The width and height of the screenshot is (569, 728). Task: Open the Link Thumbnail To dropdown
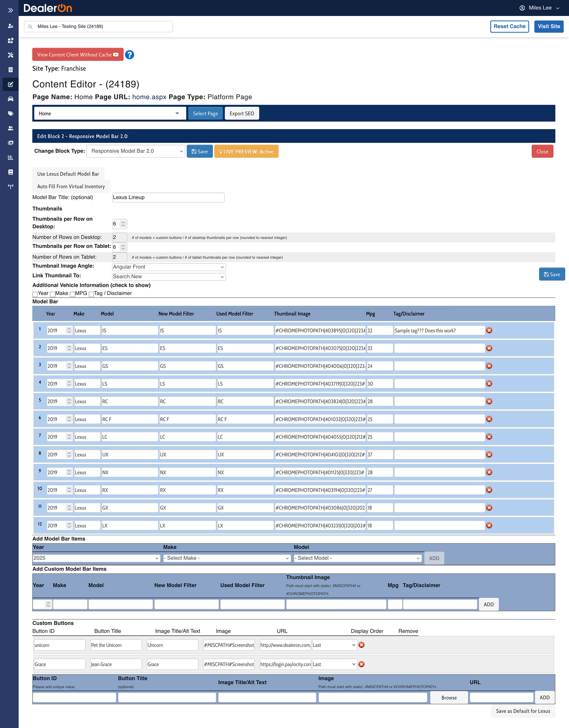pyautogui.click(x=169, y=277)
